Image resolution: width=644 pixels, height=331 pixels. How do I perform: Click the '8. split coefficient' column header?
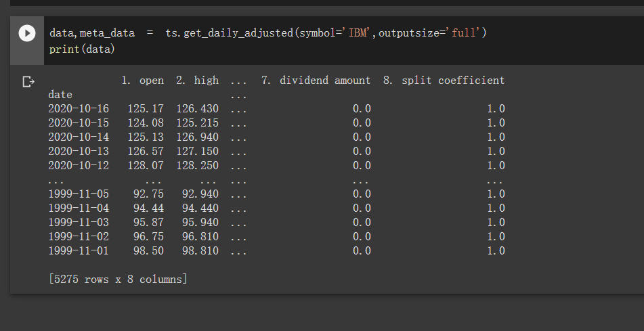pos(444,81)
